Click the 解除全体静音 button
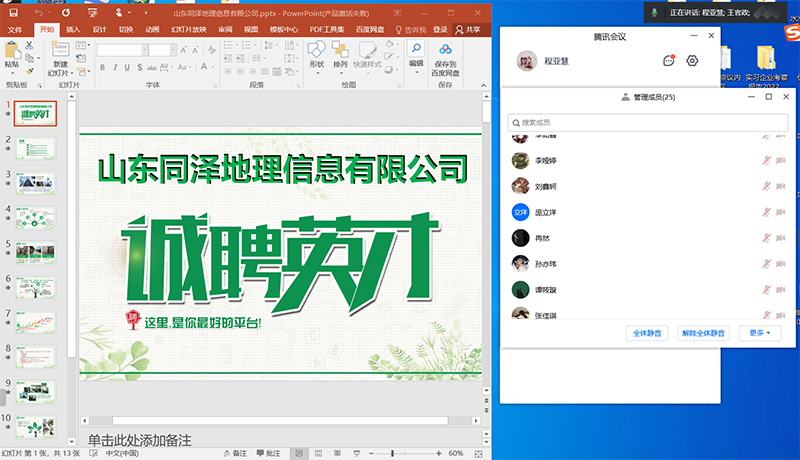The image size is (800, 460). pyautogui.click(x=704, y=333)
